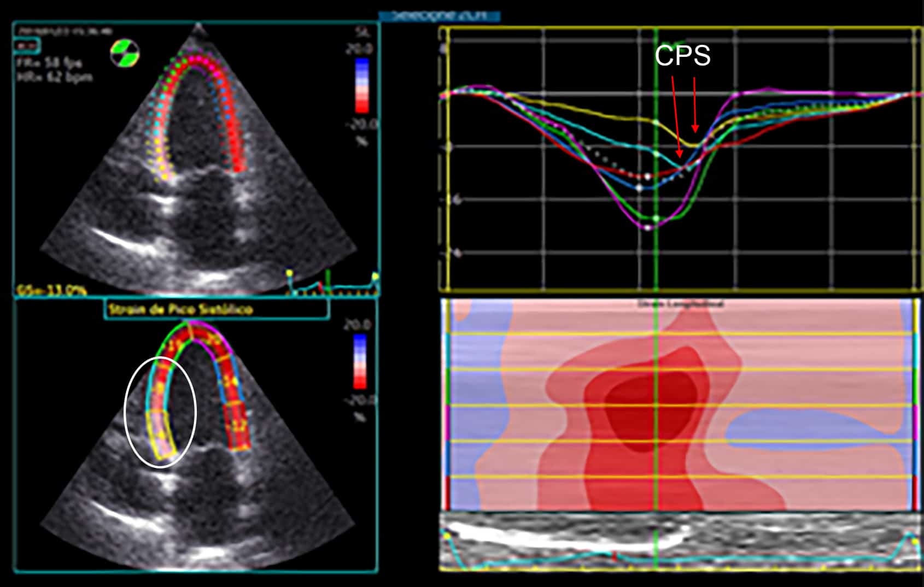This screenshot has height=587, width=924.
Task: Click the peak marker on the magenta strain curve
Action: point(648,227)
